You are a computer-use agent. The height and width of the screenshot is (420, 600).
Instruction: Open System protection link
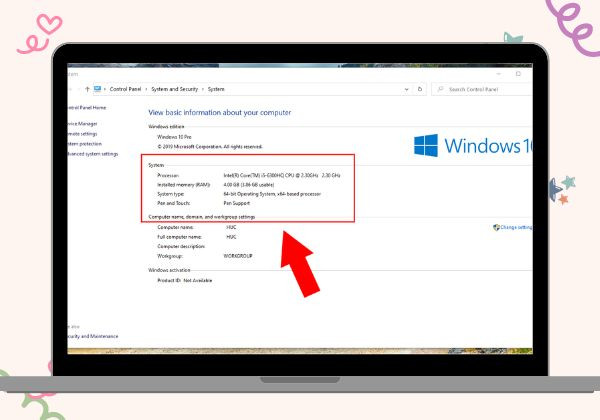point(85,144)
